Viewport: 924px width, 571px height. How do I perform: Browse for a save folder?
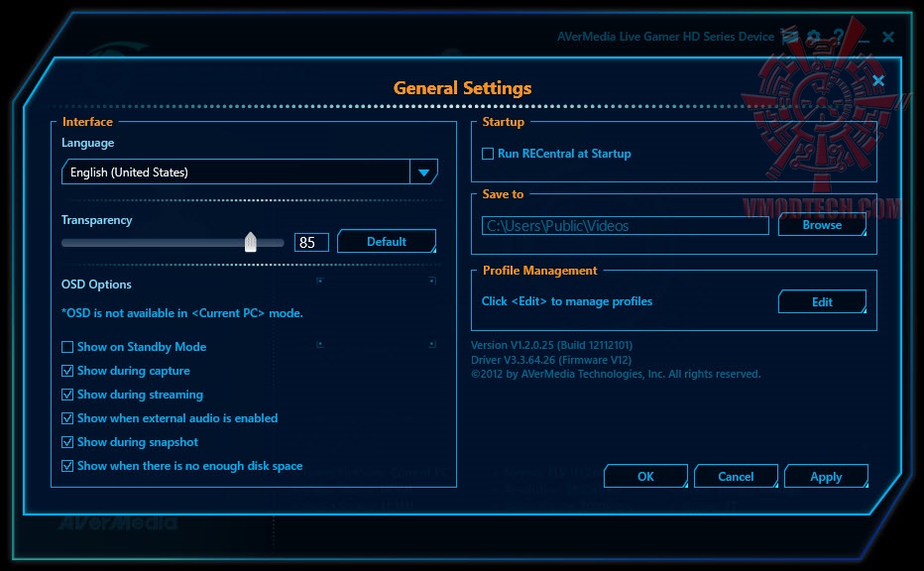[822, 225]
